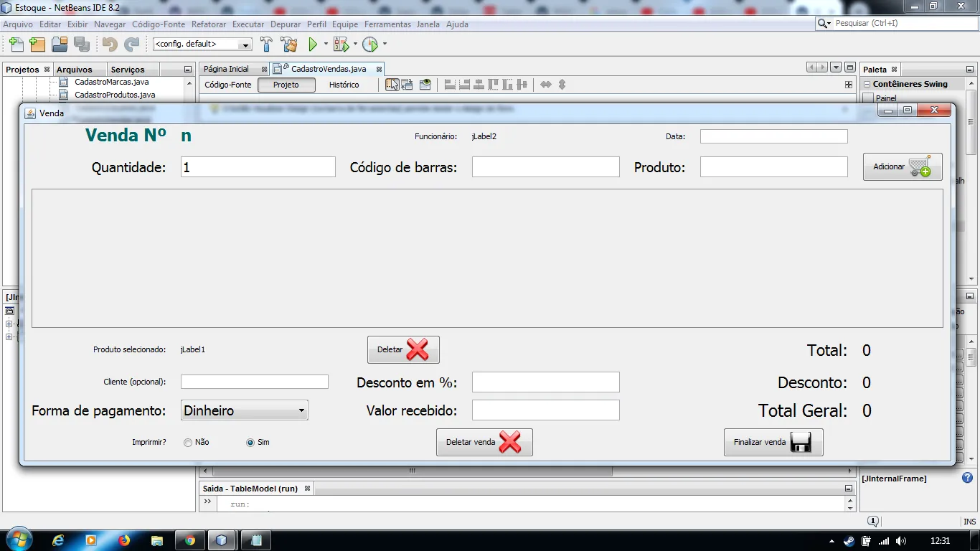Build the project with the hammer icon

[266, 44]
